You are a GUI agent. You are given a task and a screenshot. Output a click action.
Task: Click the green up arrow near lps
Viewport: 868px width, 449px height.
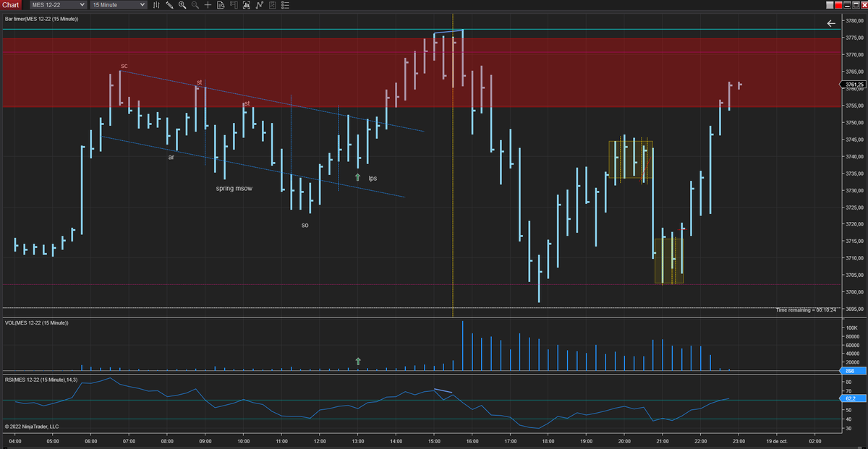pyautogui.click(x=357, y=176)
